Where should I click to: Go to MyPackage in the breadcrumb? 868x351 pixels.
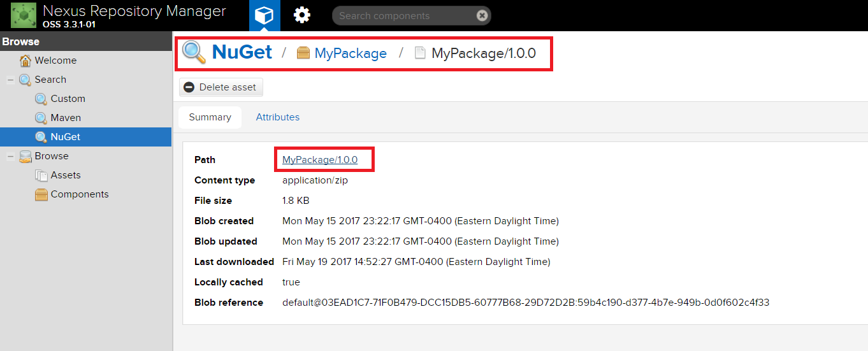point(350,53)
